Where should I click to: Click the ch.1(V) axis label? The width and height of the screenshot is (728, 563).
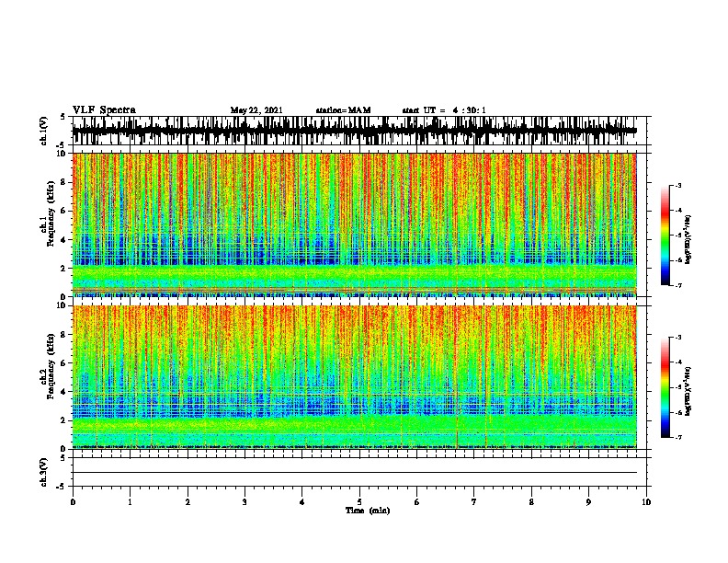click(x=43, y=131)
